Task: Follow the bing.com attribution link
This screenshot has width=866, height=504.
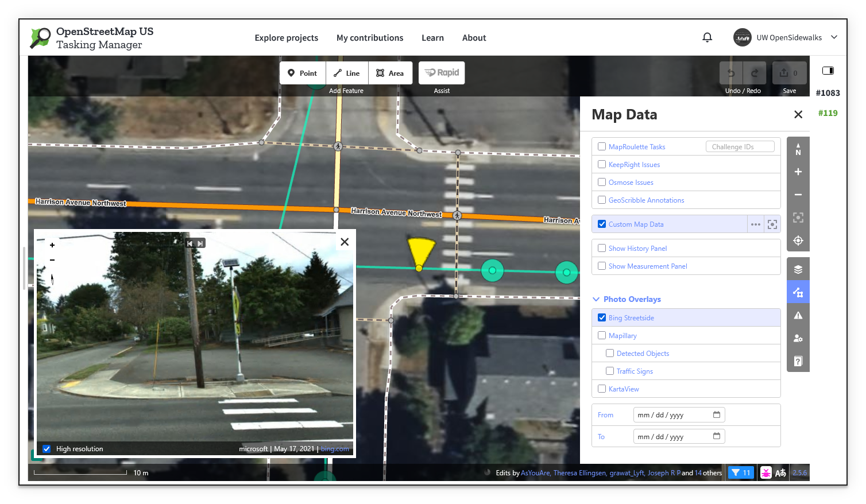Action: click(335, 448)
